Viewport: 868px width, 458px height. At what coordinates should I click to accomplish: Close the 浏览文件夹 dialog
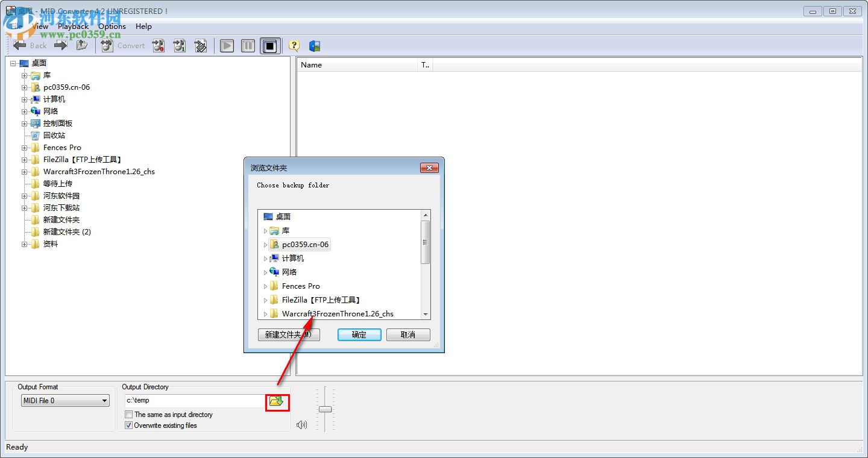point(429,168)
